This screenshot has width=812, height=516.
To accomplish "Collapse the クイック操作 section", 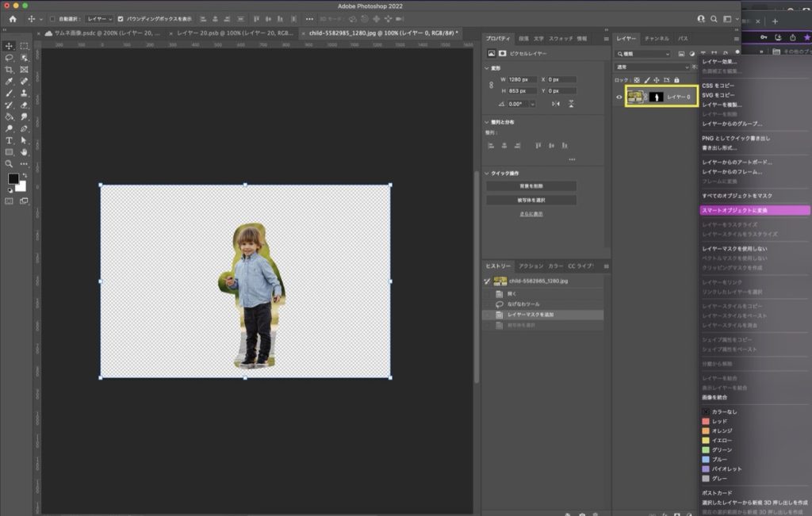I will [x=487, y=174].
